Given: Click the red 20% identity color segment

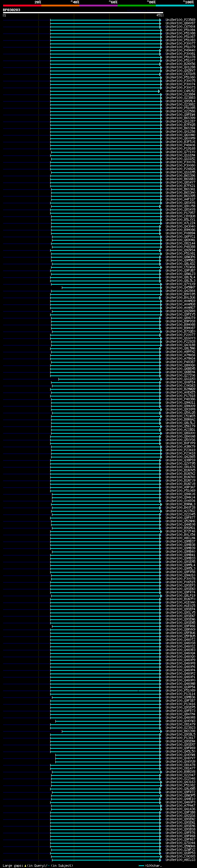Looking at the screenshot, I should pos(22,6).
